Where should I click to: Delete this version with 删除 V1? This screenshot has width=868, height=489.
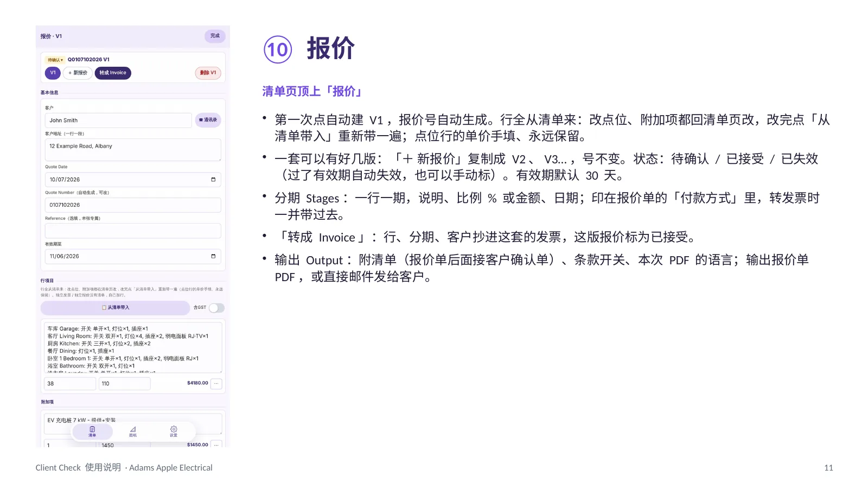coord(208,73)
